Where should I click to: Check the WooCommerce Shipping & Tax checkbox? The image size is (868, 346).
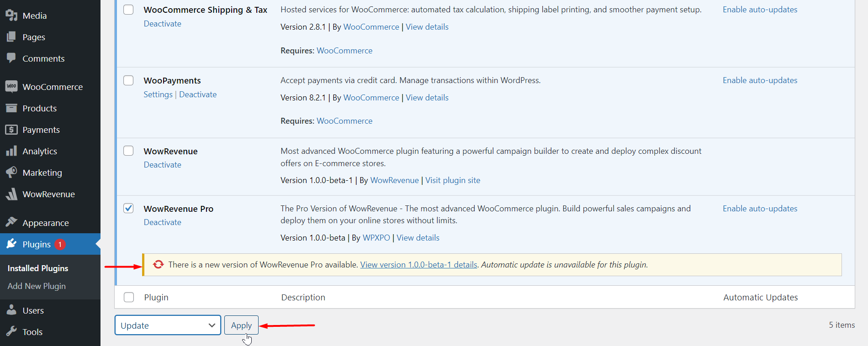[x=128, y=10]
